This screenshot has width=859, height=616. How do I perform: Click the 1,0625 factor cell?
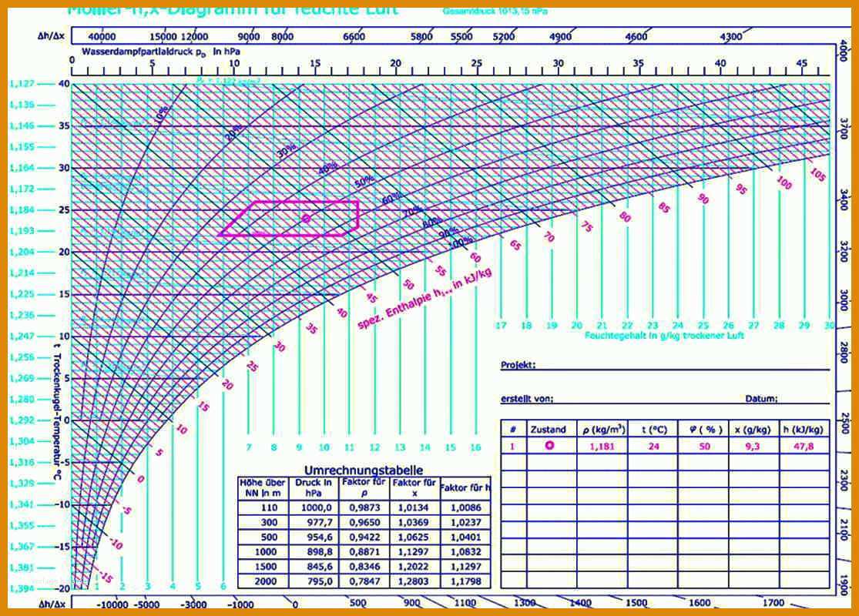click(x=414, y=537)
